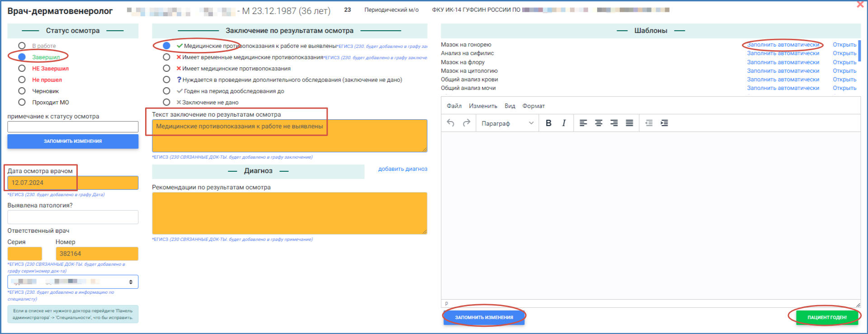
Task: Click the 'Дата осмотра врачом' date field
Action: tap(73, 183)
